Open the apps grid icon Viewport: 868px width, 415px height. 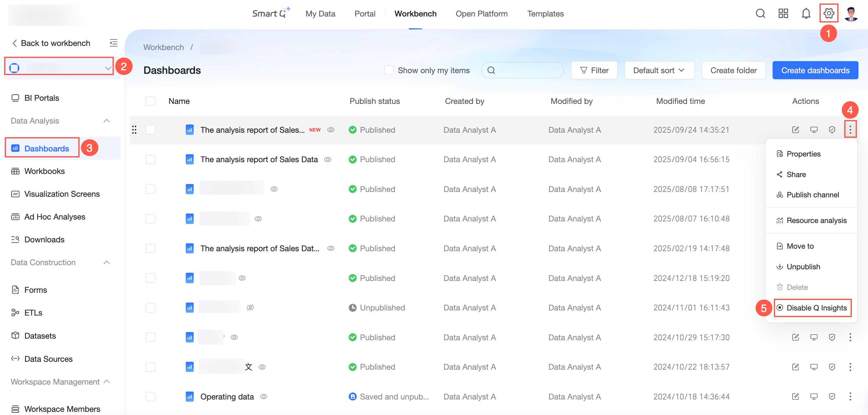(783, 14)
